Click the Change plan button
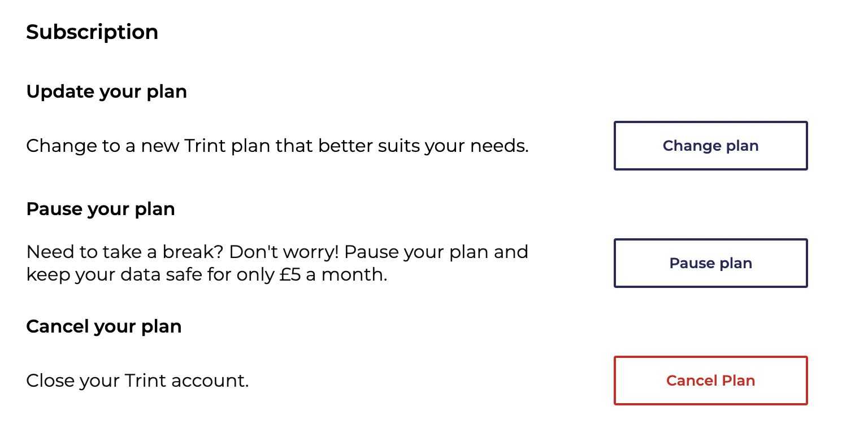Image resolution: width=868 pixels, height=437 pixels. coord(710,146)
